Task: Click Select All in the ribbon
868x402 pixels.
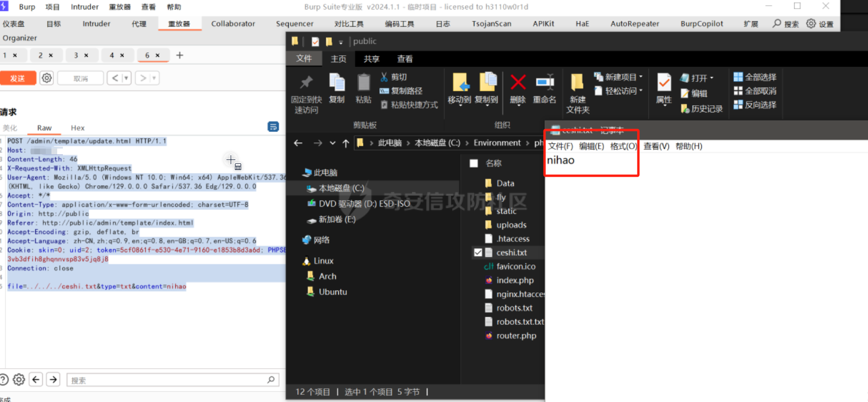Action: 755,77
